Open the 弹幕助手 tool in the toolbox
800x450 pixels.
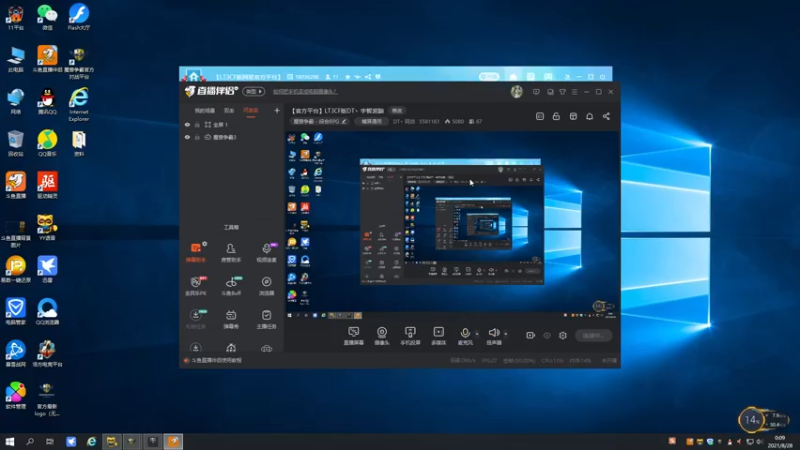[x=196, y=253]
